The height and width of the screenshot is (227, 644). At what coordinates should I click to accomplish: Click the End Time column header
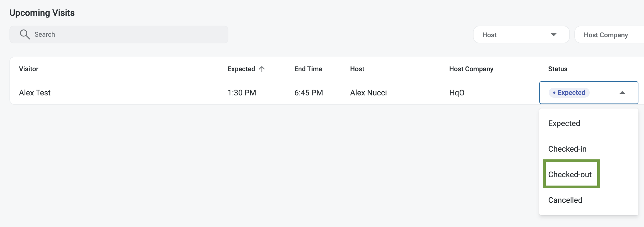tap(308, 69)
